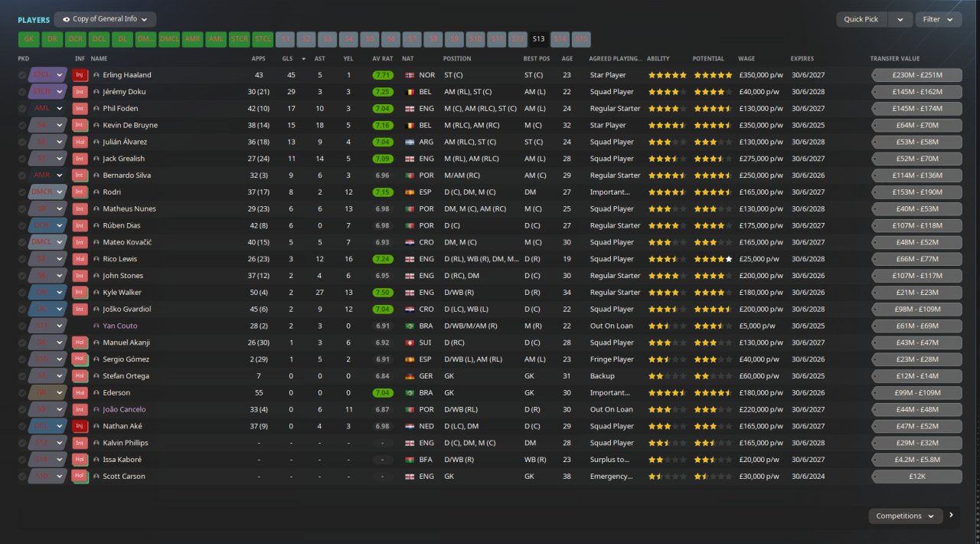Open the arrow dropdown next to Quick Pick
Image resolution: width=980 pixels, height=544 pixels.
[900, 19]
